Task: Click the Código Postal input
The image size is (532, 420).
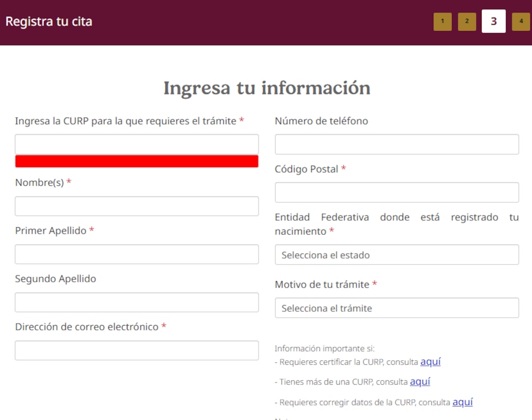Action: [397, 192]
